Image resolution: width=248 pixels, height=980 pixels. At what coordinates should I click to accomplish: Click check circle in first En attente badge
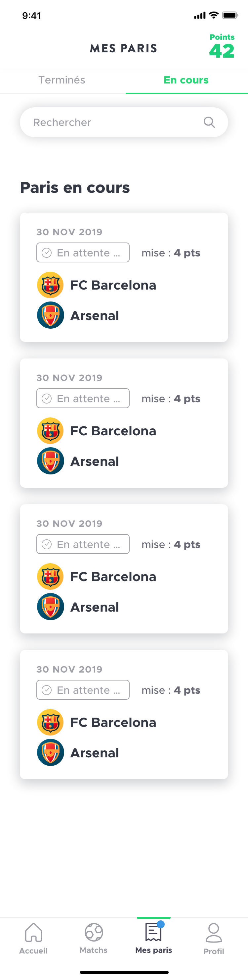click(47, 252)
